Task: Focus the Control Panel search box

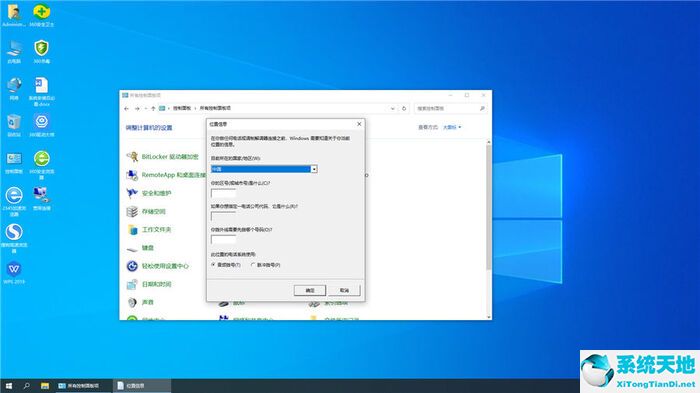Action: tap(450, 109)
